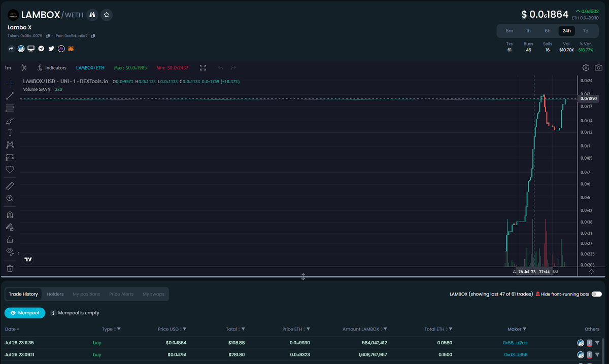Open the Total ETH column filter
This screenshot has height=364, width=609.
[x=450, y=329]
